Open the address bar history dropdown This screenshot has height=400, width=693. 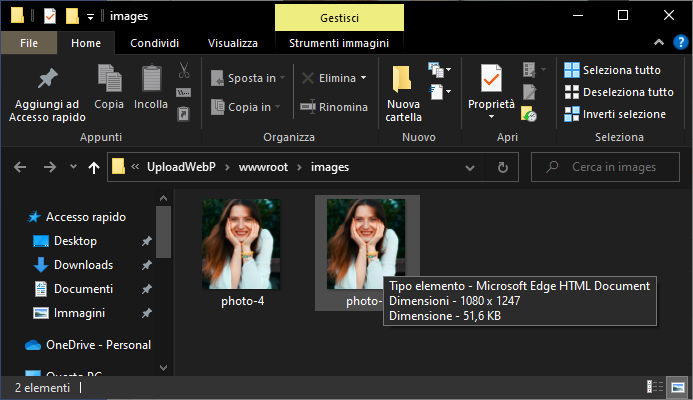[470, 168]
